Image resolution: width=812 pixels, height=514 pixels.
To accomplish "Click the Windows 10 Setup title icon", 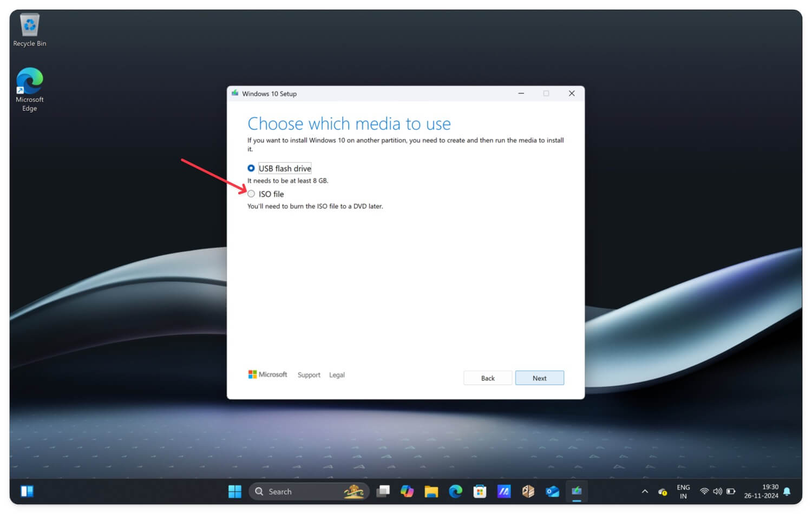I will point(235,93).
